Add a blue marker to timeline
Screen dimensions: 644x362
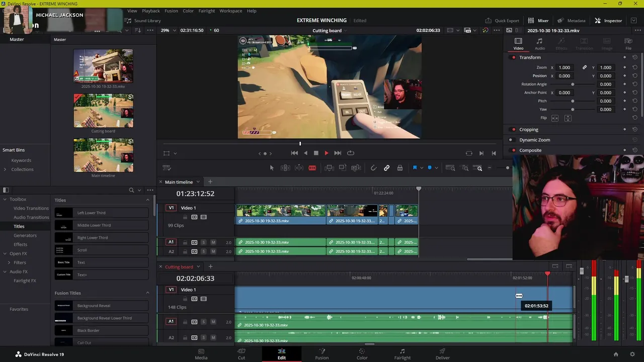[430, 168]
